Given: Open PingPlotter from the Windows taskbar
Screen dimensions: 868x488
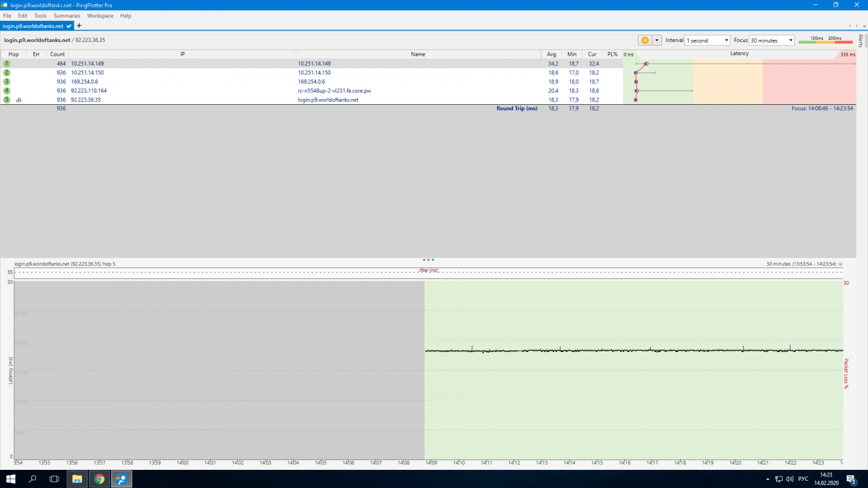Looking at the screenshot, I should coord(122,479).
